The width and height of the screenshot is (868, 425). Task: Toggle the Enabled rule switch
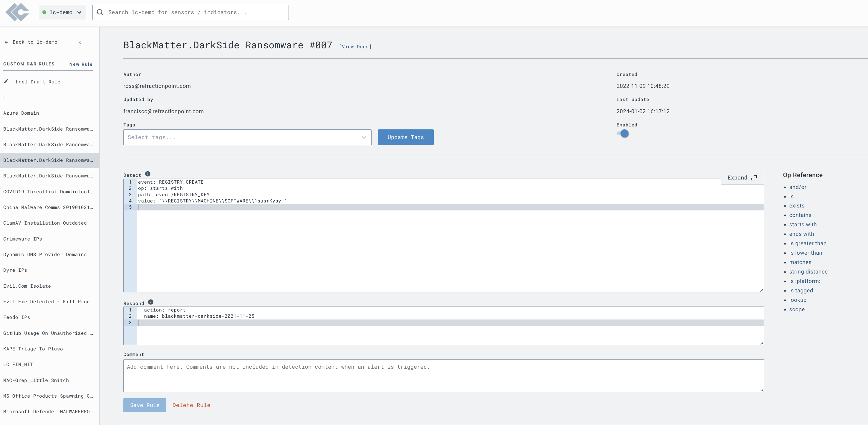[x=623, y=134]
